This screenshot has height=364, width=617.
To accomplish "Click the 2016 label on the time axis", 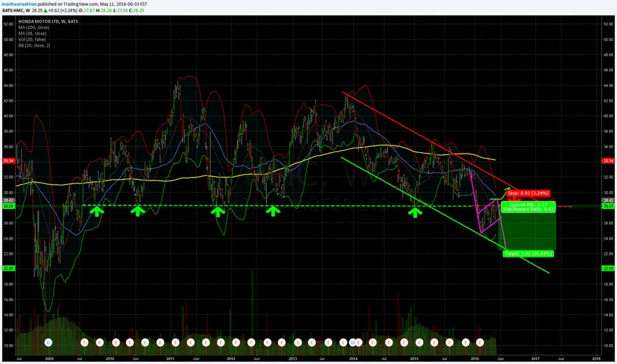I will click(x=475, y=359).
